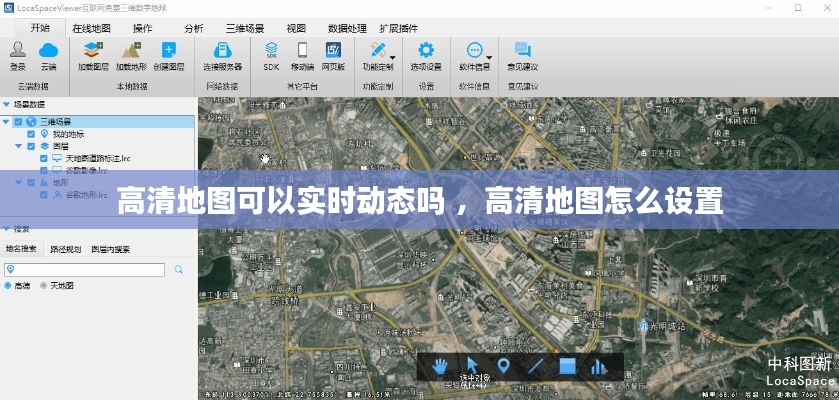Open the 软件信息 dropdown
This screenshot has height=400, width=839.
coord(489,57)
